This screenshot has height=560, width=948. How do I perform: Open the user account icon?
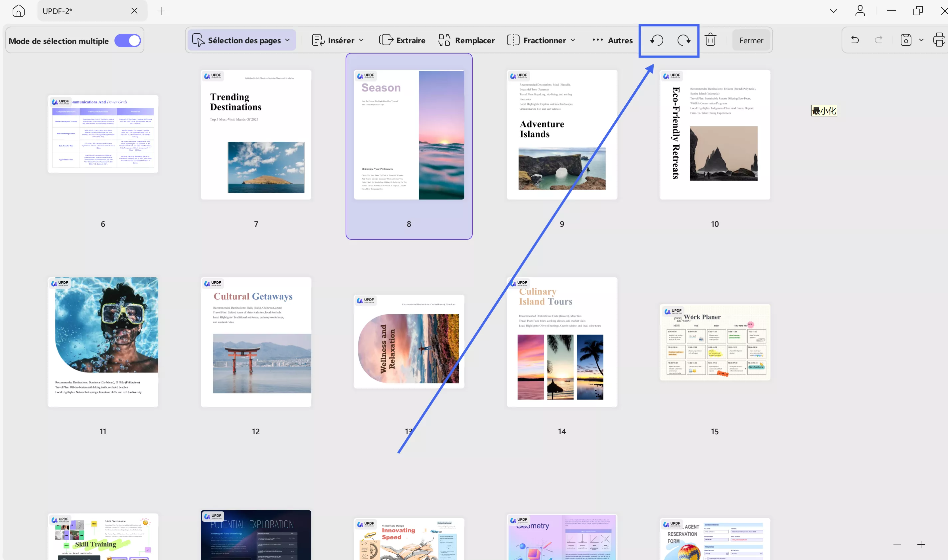tap(860, 11)
